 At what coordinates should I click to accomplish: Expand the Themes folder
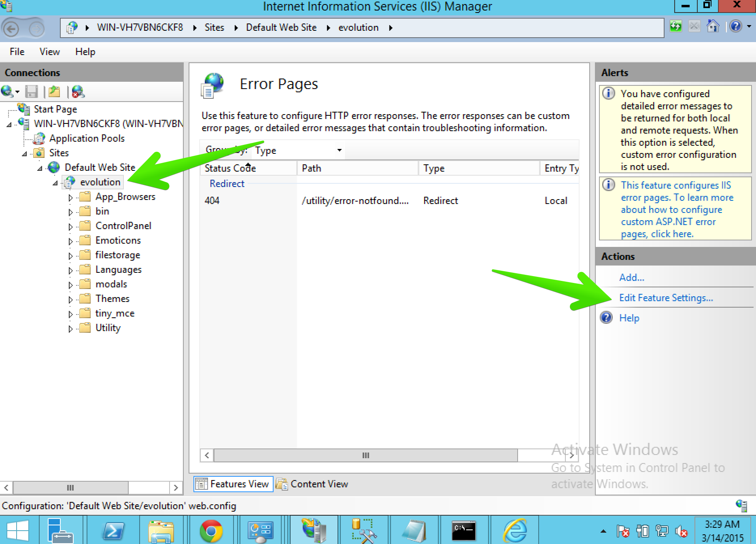coord(70,299)
